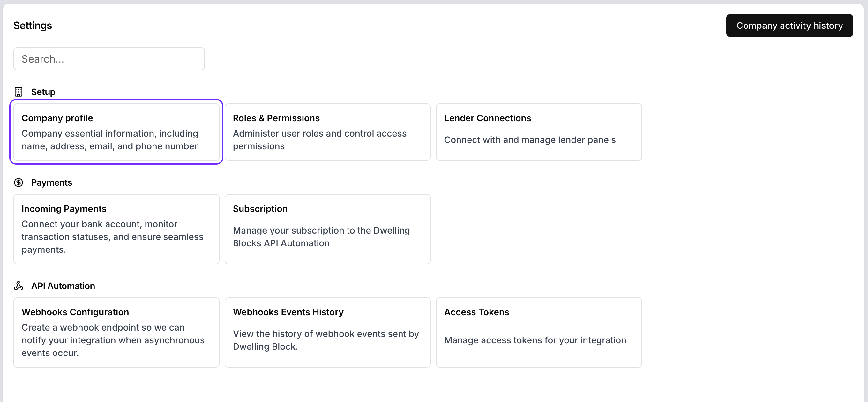The image size is (868, 402).
Task: Click the Settings page heading
Action: click(33, 26)
